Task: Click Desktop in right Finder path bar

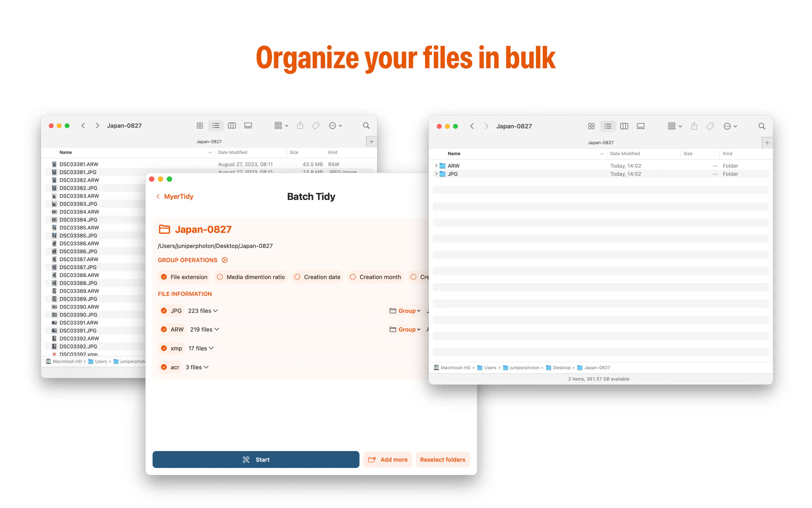Action: click(558, 368)
